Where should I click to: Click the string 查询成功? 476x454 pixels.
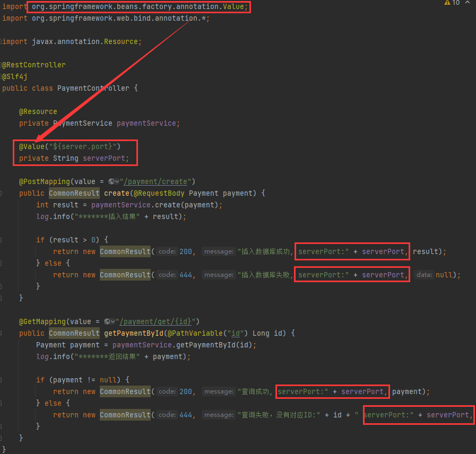click(255, 392)
